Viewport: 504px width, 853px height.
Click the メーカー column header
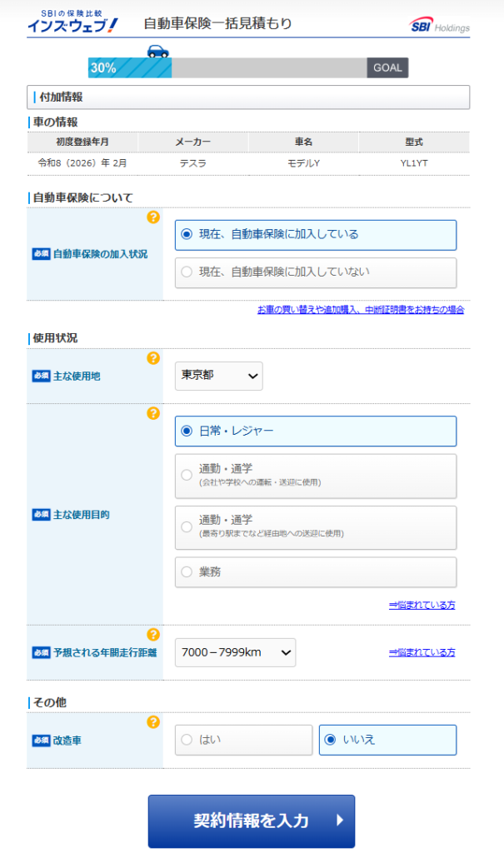pos(193,142)
